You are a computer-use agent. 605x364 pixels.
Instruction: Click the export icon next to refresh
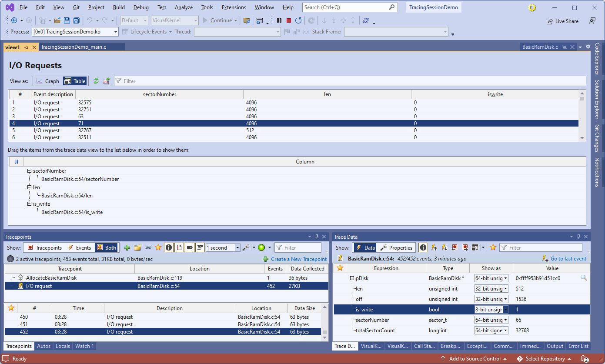(x=106, y=81)
